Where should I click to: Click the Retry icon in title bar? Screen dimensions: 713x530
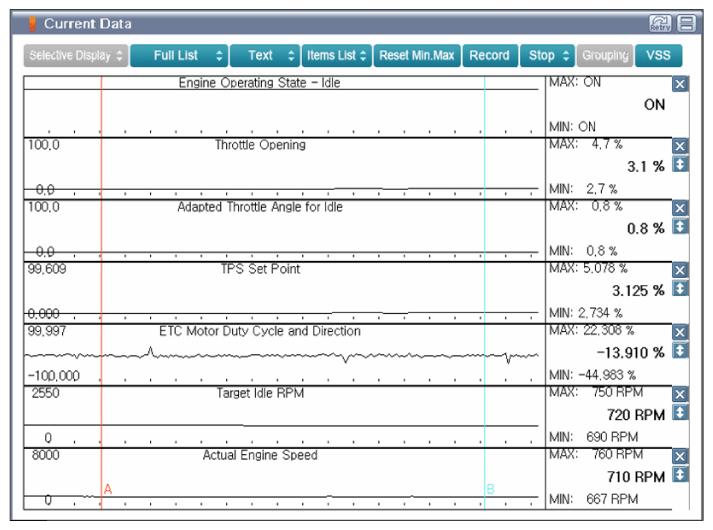tap(660, 23)
